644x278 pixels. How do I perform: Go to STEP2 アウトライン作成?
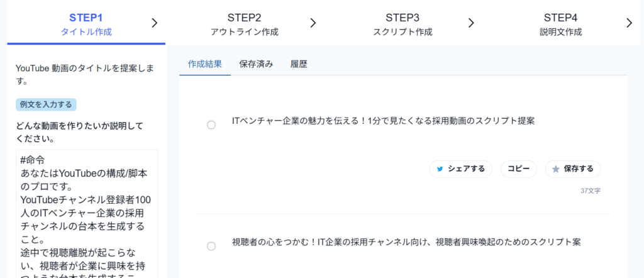pos(244,24)
